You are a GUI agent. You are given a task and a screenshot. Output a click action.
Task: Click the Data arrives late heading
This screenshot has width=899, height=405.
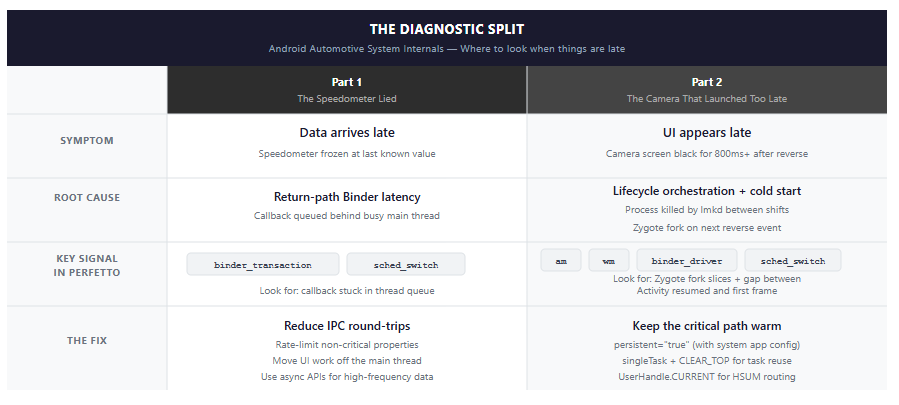[x=347, y=133]
